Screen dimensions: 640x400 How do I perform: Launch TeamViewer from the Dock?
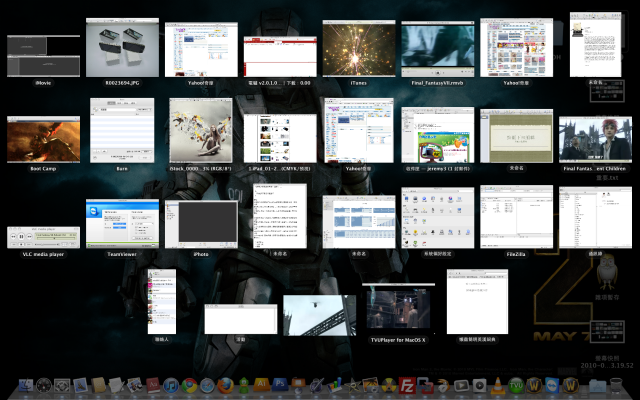[552, 385]
